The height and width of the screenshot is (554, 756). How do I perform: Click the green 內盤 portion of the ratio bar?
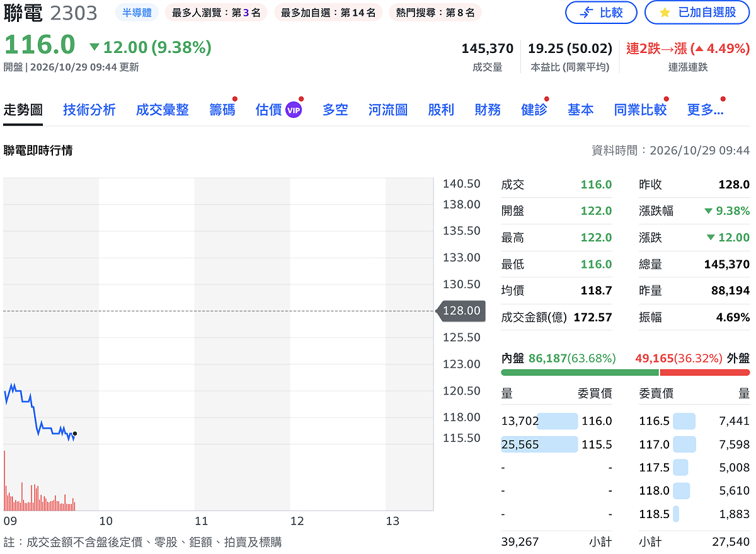click(x=580, y=372)
